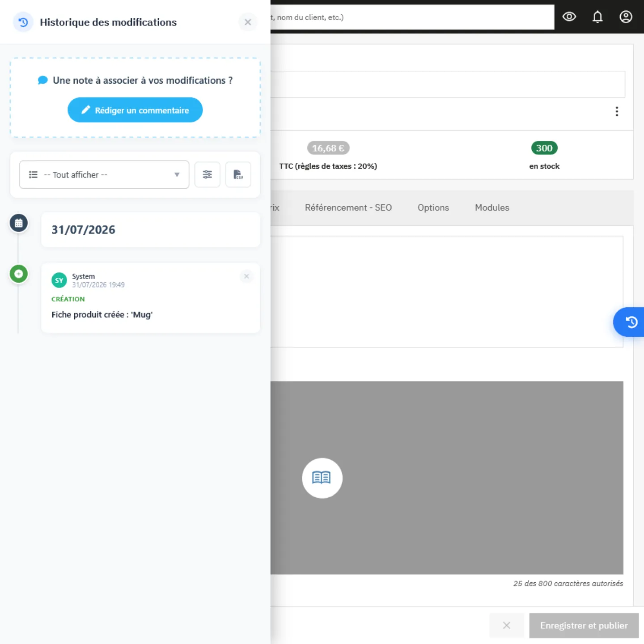Click '25 des 800 caractères autorisés' text

pos(568,583)
